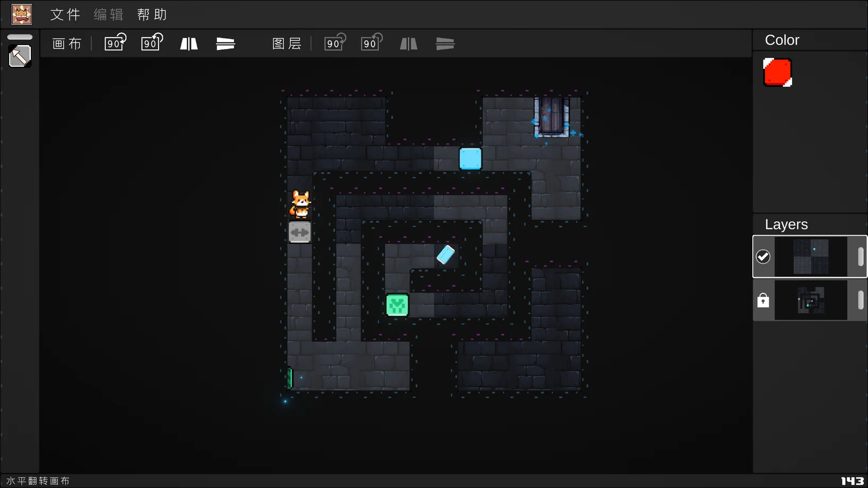The height and width of the screenshot is (488, 868).
Task: Click the Layers panel header
Action: pos(786,224)
